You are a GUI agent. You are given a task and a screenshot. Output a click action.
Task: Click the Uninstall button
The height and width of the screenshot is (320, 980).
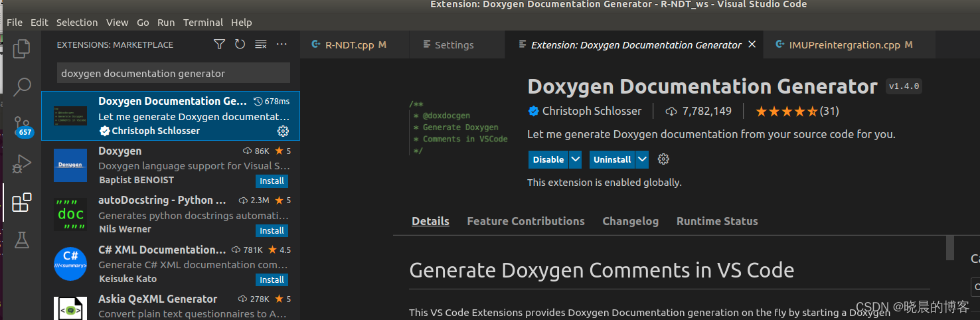[612, 159]
